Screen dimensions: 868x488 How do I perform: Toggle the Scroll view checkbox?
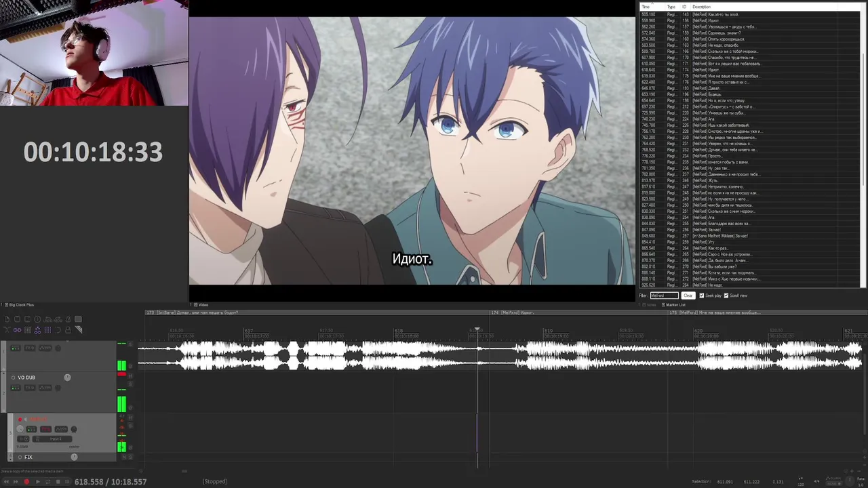[x=726, y=296]
